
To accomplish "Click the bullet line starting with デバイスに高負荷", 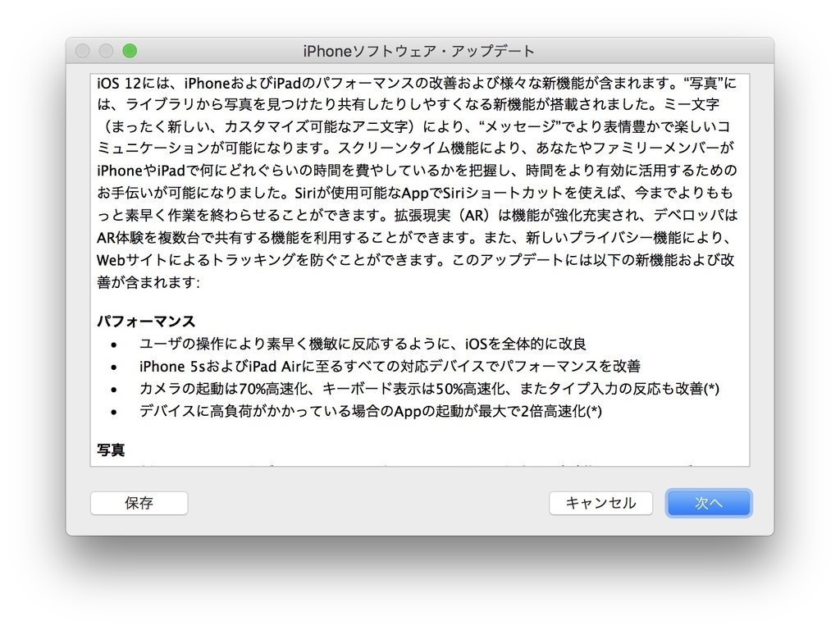I will [370, 411].
